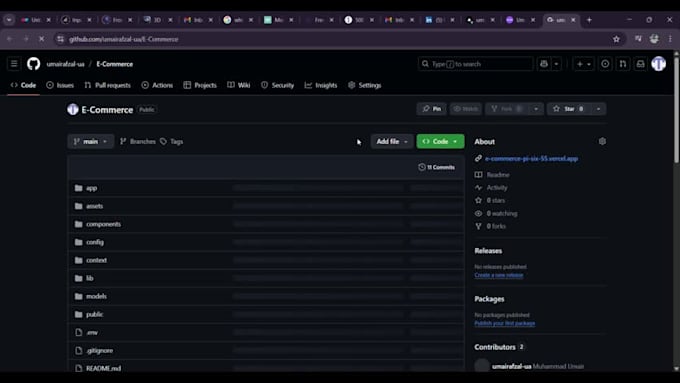Image resolution: width=680 pixels, height=383 pixels.
Task: Click the Watch button
Action: (x=466, y=109)
